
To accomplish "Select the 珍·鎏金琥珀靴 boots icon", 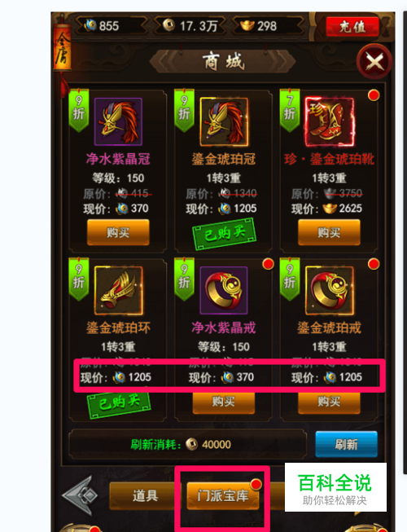I will click(330, 122).
